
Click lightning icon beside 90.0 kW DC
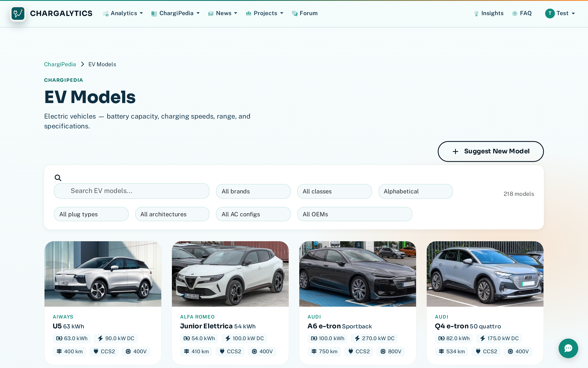coord(100,338)
